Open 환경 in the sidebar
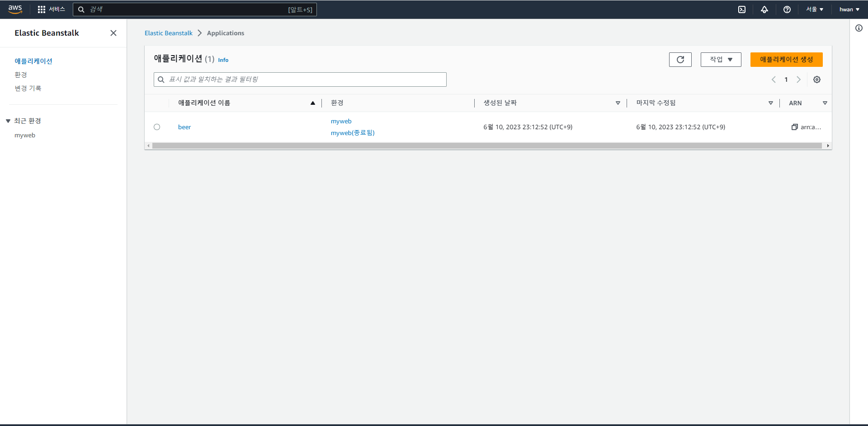The width and height of the screenshot is (868, 426). click(21, 75)
